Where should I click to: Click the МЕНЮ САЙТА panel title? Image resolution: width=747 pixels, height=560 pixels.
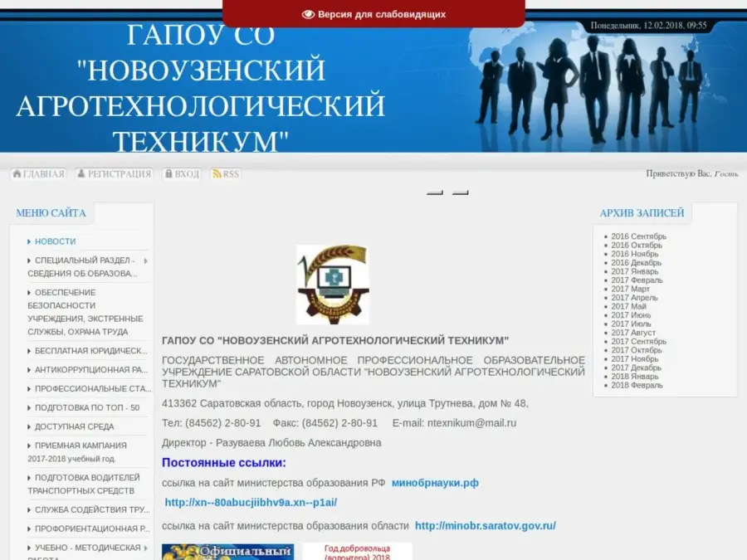point(51,213)
